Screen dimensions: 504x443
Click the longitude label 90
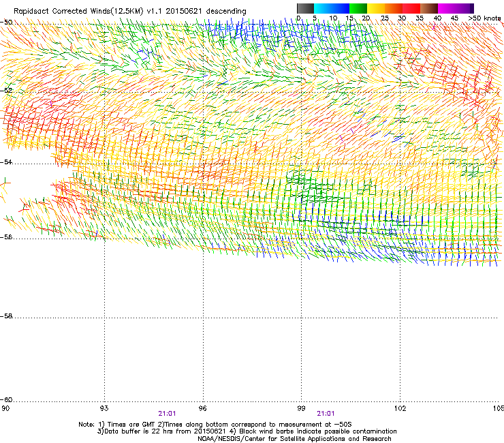pos(5,408)
